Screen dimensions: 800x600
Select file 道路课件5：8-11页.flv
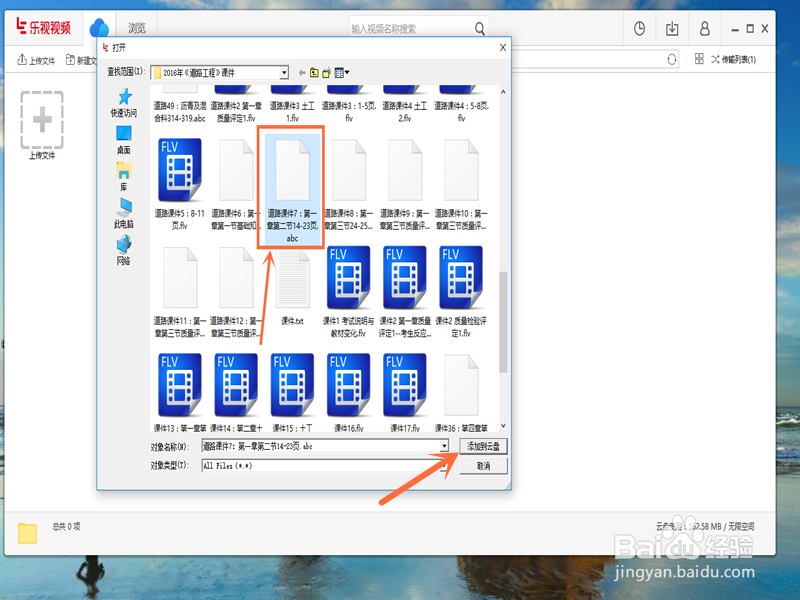pos(180,184)
